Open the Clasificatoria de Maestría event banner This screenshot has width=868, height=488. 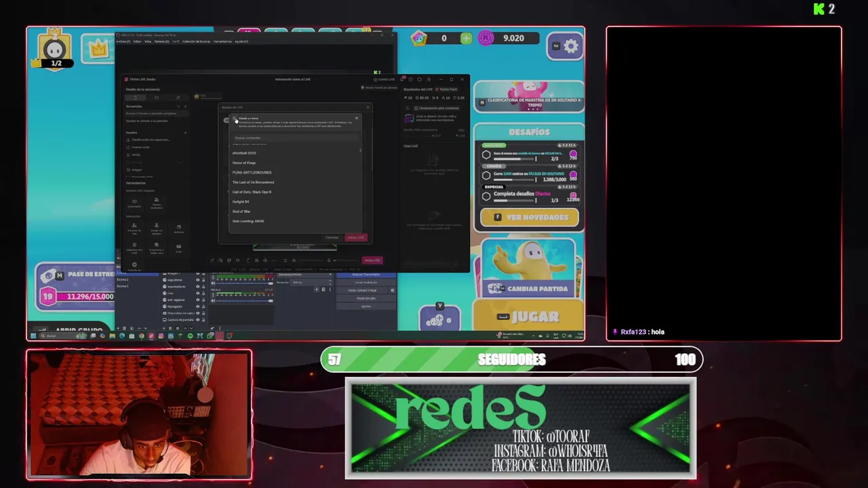[528, 98]
